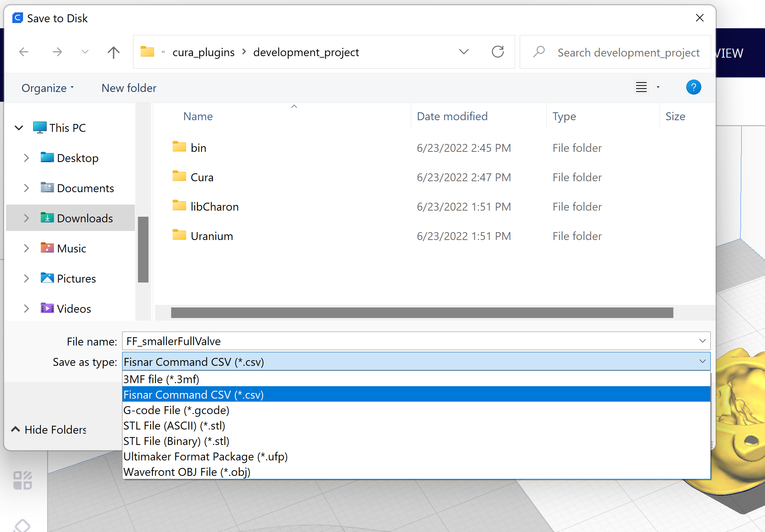
Task: Click the file list horizontal scrollbar
Action: click(x=422, y=313)
